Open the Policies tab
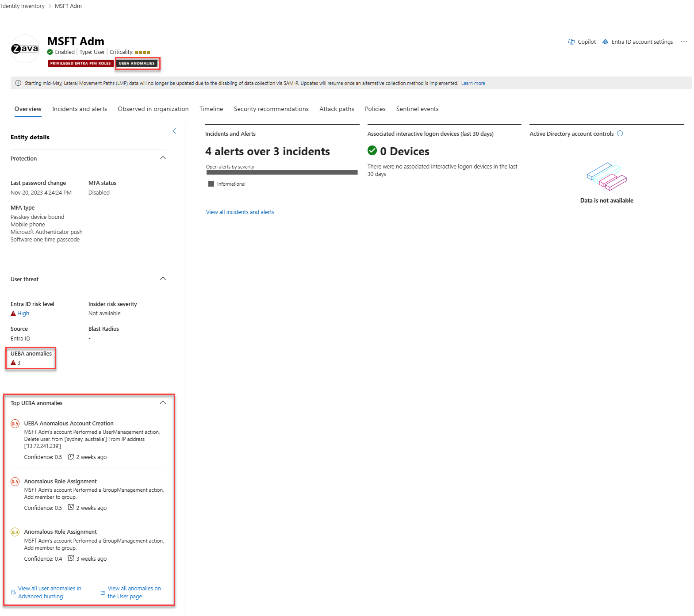 (375, 109)
